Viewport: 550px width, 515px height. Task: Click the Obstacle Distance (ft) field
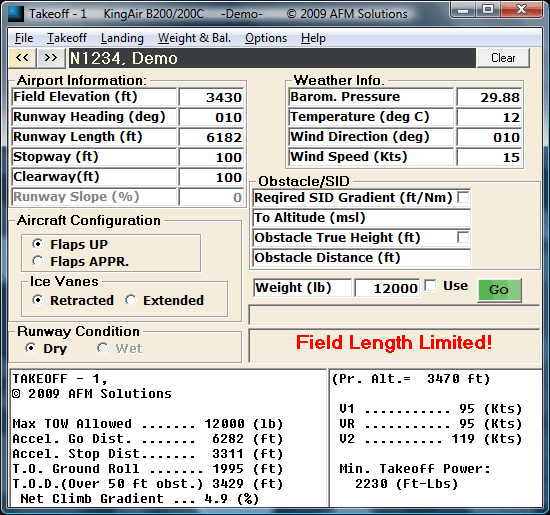coord(362,258)
